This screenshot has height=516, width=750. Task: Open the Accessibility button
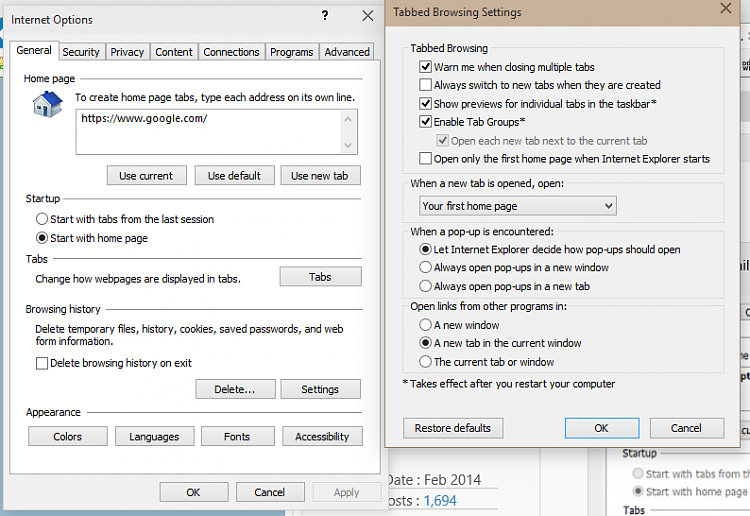[x=322, y=436]
